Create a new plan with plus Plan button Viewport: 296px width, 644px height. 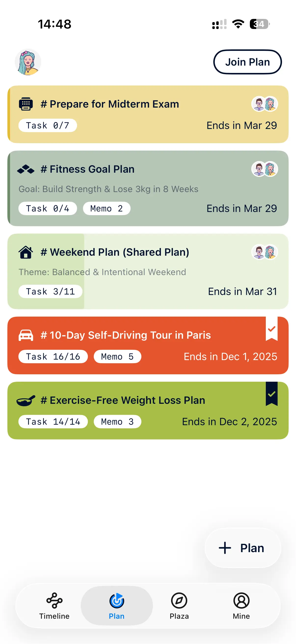tap(242, 548)
